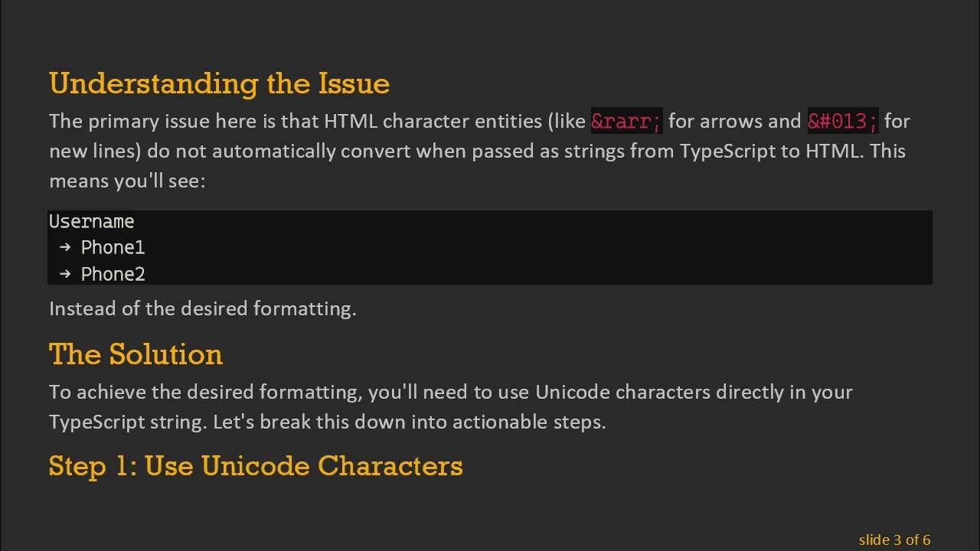Click "To achieve the desired formatting" phrase

(205, 392)
